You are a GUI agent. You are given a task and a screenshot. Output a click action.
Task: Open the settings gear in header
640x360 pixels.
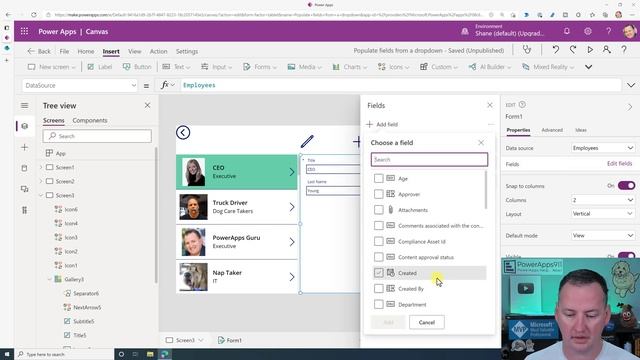(x=587, y=31)
